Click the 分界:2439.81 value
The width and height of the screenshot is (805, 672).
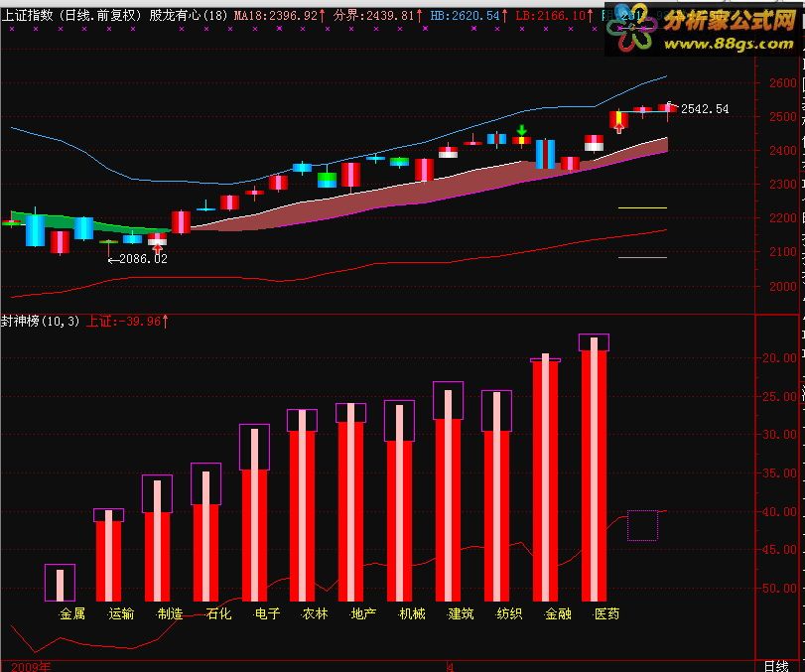[378, 16]
